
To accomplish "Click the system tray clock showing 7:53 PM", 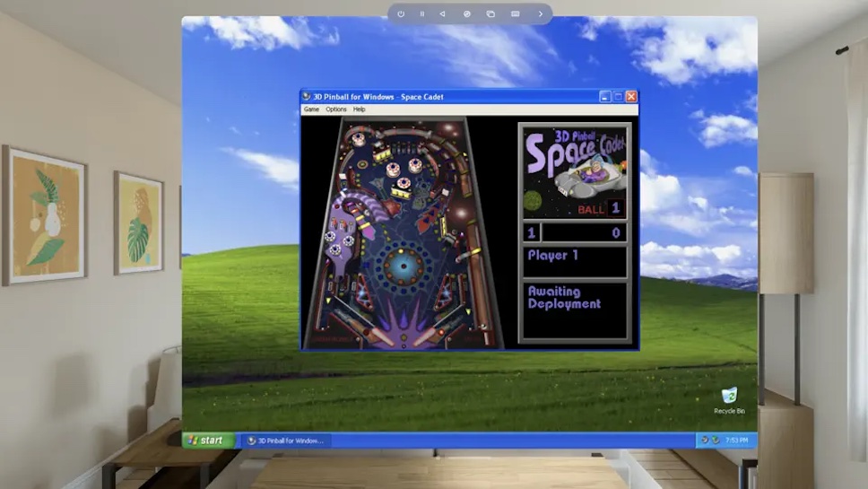I will (x=739, y=441).
